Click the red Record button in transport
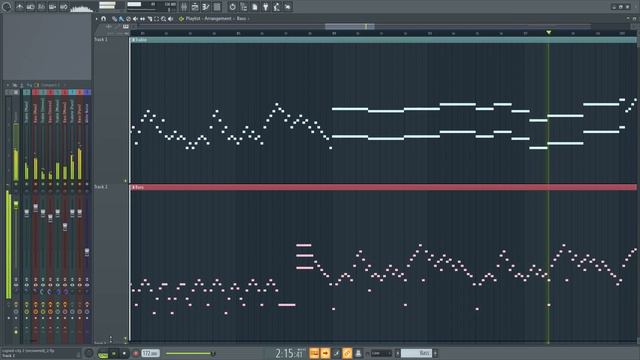Viewport: 640px width, 360px height. tap(135, 353)
